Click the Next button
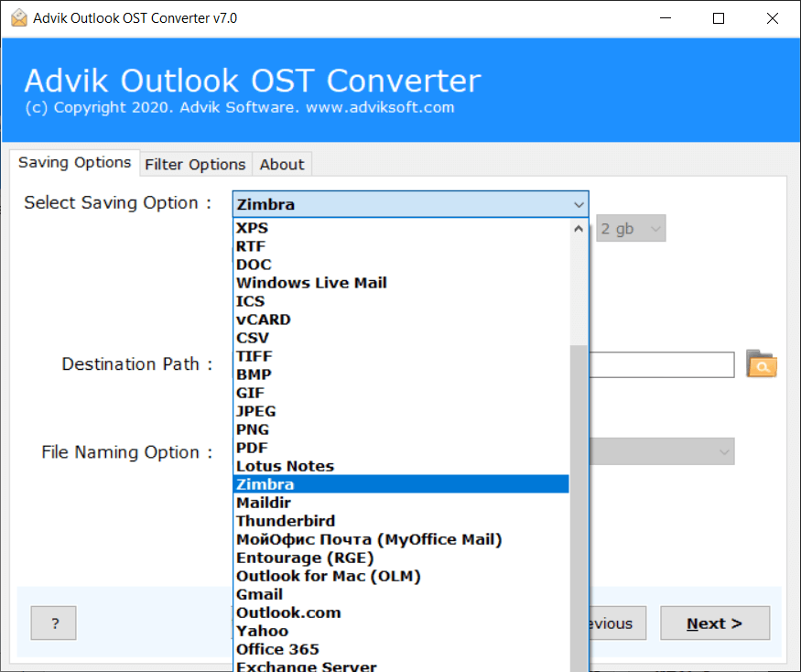The image size is (801, 672). click(715, 623)
